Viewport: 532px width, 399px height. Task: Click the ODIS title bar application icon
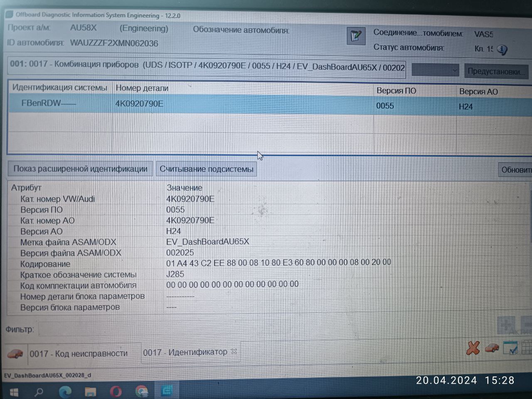pos(9,15)
